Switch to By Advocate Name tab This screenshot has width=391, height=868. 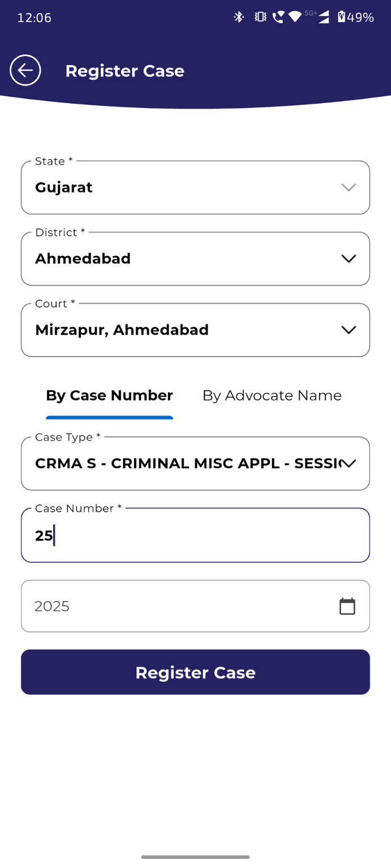pyautogui.click(x=272, y=396)
